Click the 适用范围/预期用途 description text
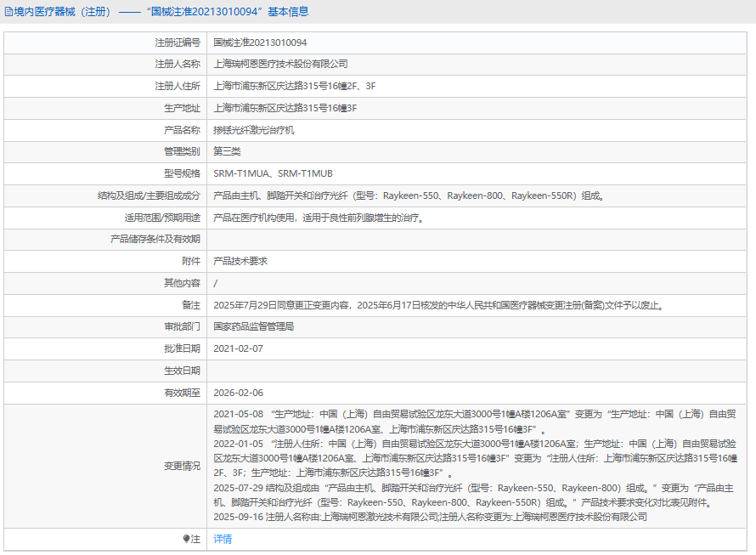Viewport: 756px width, 555px height. 318,218
